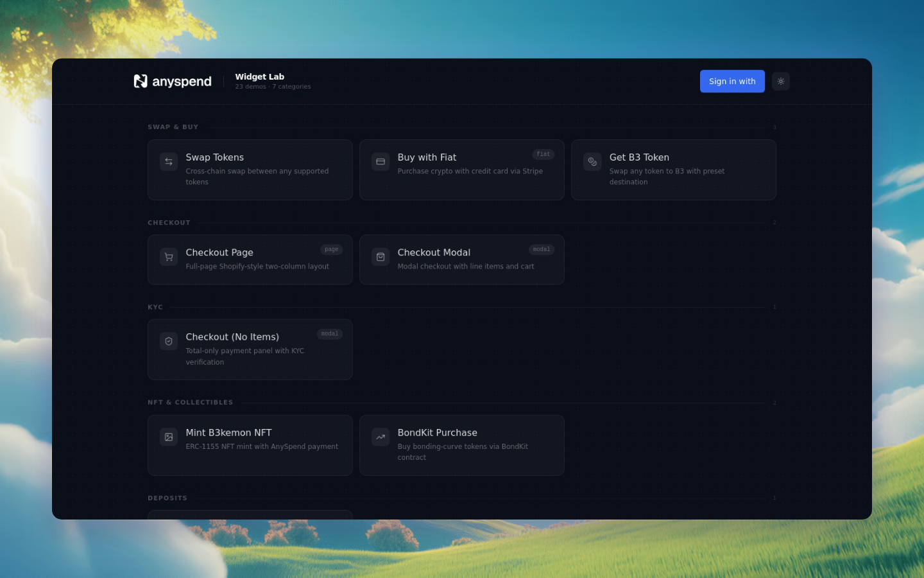924x578 pixels.
Task: Click the "NFT & COLLECTIBLES" section heading
Action: [x=190, y=403]
